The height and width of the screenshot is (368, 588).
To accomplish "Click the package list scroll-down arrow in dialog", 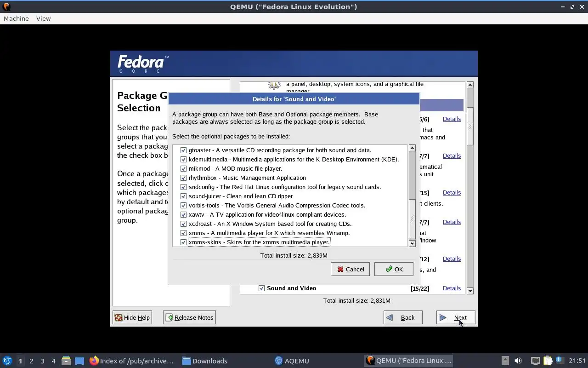I will (412, 243).
